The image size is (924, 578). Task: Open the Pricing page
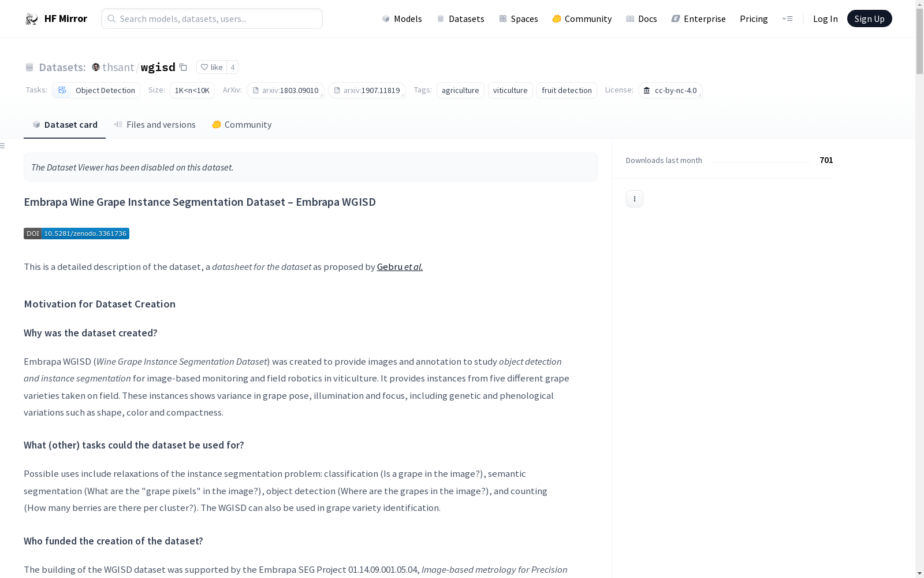click(x=754, y=18)
